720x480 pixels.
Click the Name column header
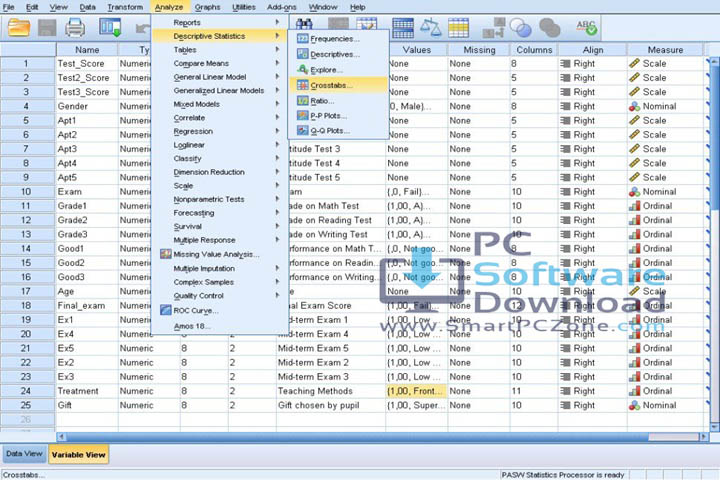pyautogui.click(x=87, y=50)
